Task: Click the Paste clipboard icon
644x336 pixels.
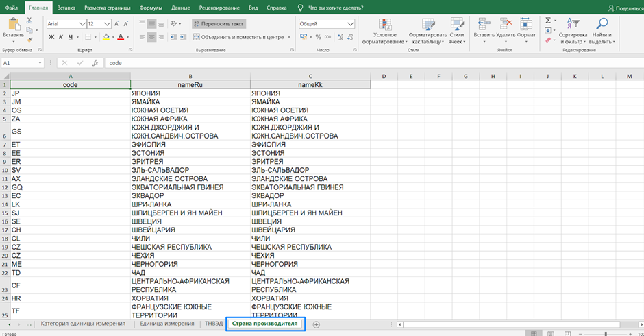Action: click(x=14, y=25)
